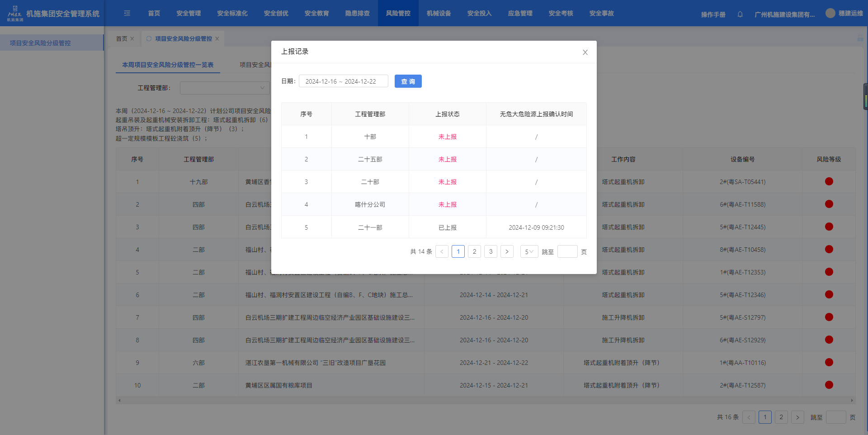Viewport: 868px width, 435px height.
Task: Select page 3 in dialog pagination
Action: click(x=491, y=252)
